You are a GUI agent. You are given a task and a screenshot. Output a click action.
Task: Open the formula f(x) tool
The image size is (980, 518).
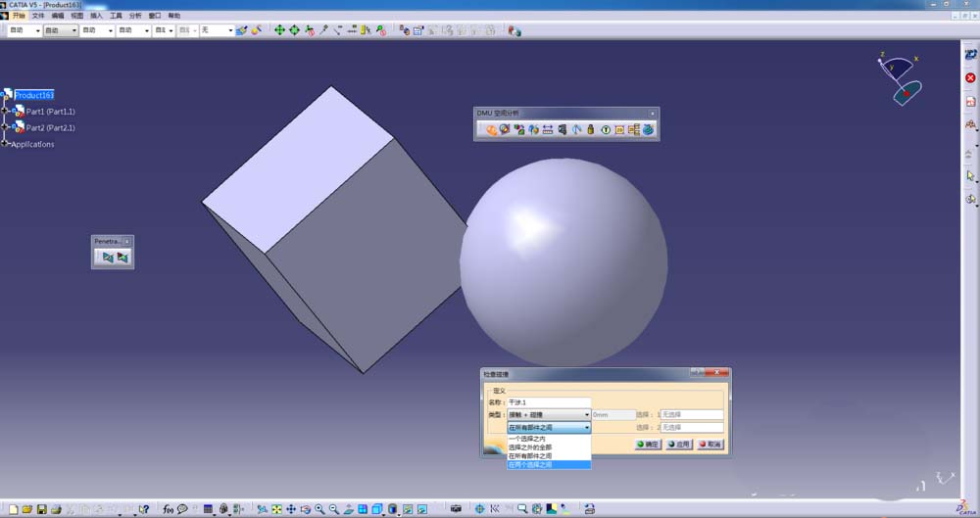pos(168,509)
